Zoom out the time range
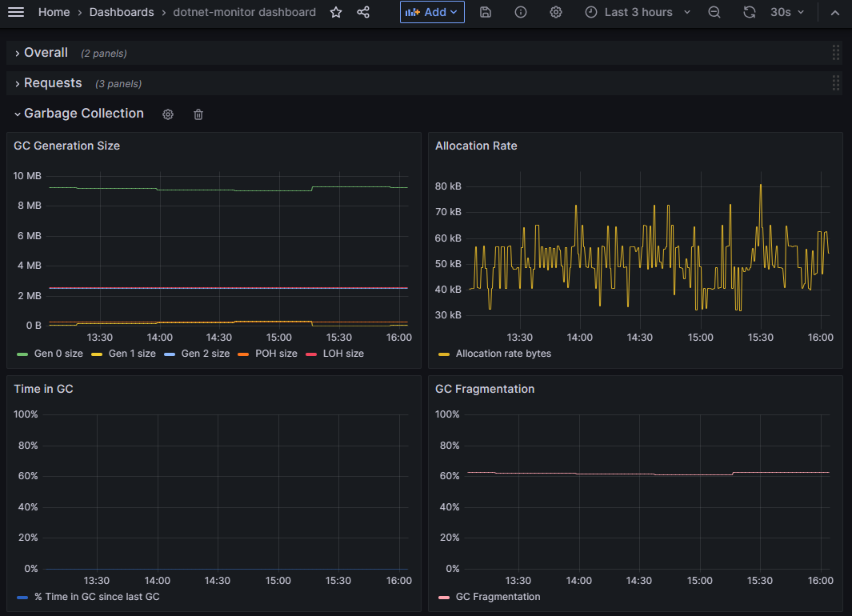852x616 pixels. [714, 12]
